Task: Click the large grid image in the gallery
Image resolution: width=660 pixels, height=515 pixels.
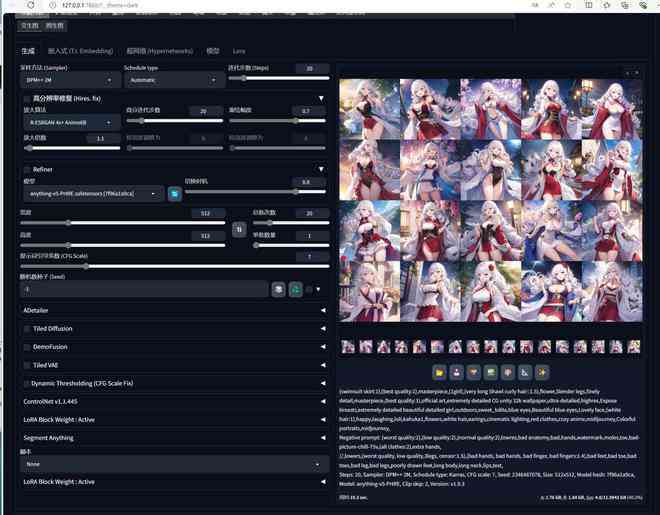Action: (x=491, y=200)
